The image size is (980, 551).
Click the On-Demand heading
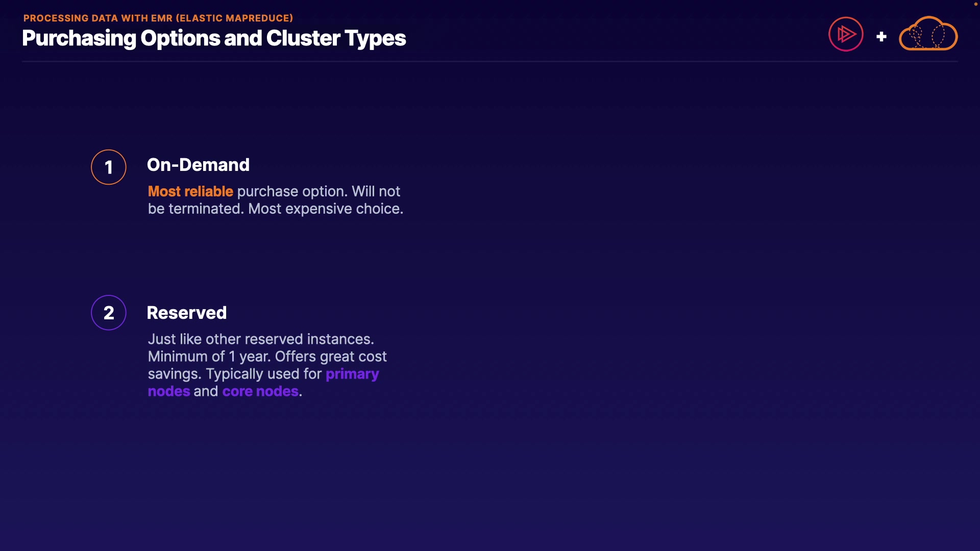click(x=198, y=165)
